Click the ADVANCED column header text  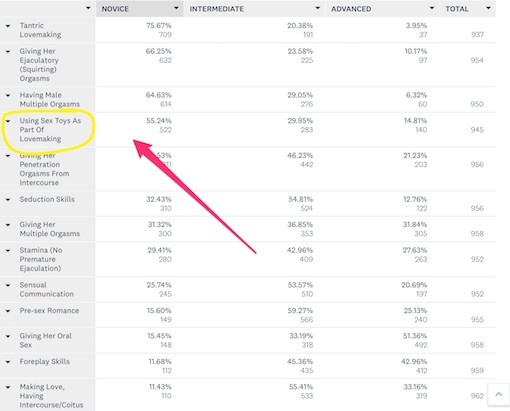[351, 9]
